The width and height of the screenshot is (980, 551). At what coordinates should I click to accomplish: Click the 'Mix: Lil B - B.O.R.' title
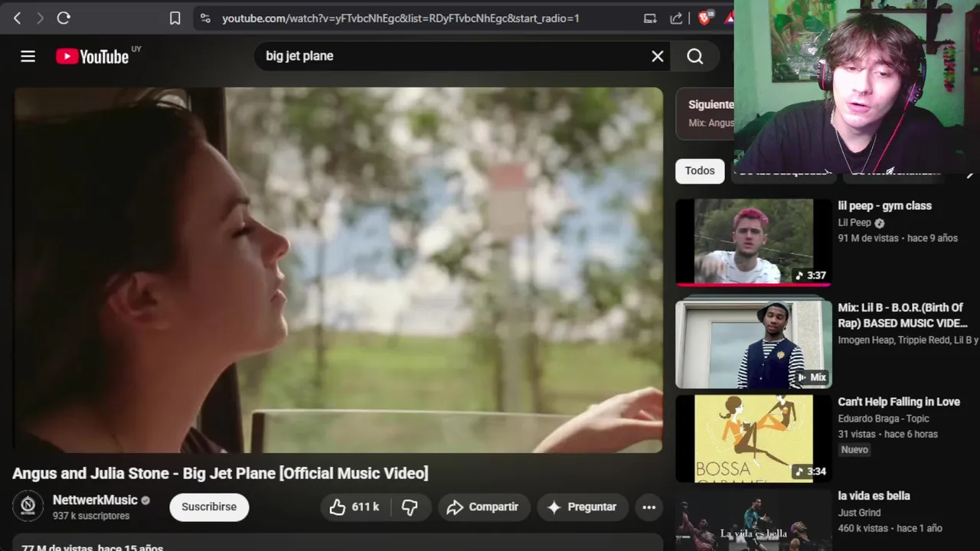point(903,315)
